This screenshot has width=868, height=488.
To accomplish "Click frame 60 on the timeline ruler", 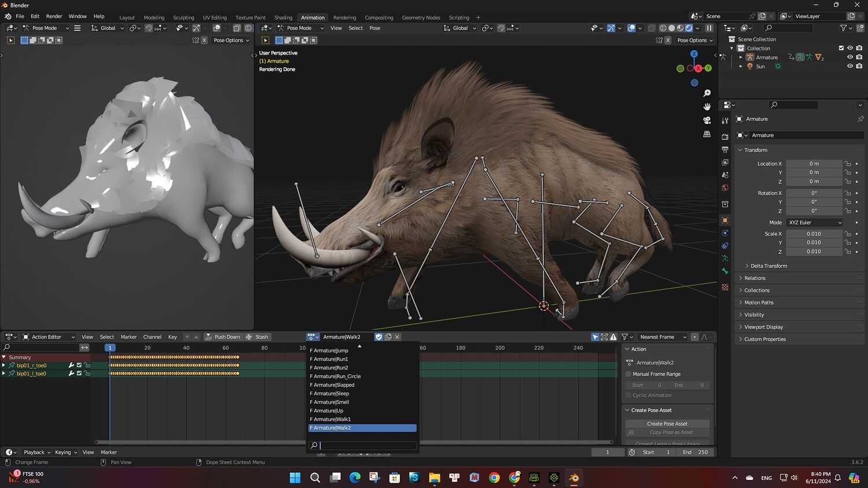I will (226, 348).
